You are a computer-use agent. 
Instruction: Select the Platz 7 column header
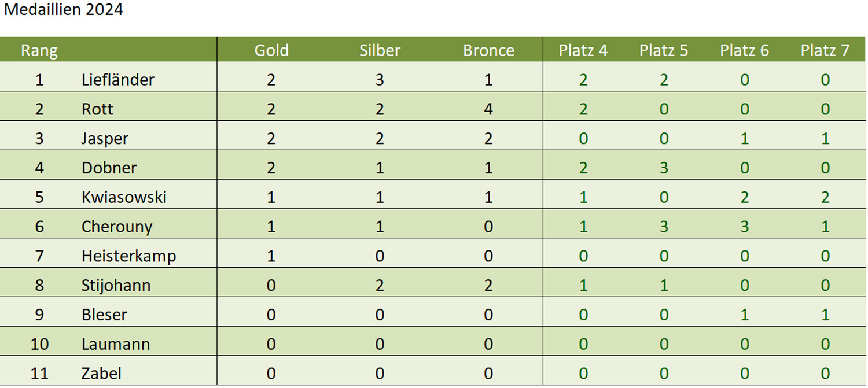[x=825, y=50]
